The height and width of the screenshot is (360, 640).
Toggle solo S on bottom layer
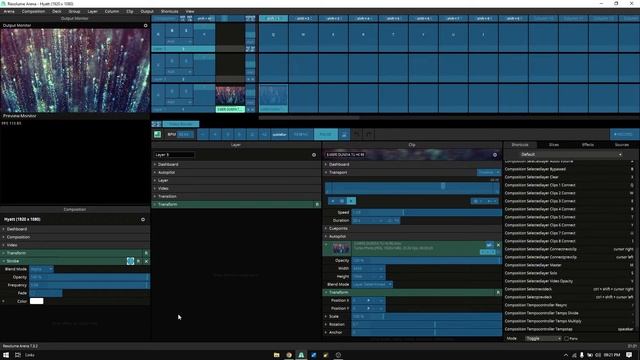186,91
